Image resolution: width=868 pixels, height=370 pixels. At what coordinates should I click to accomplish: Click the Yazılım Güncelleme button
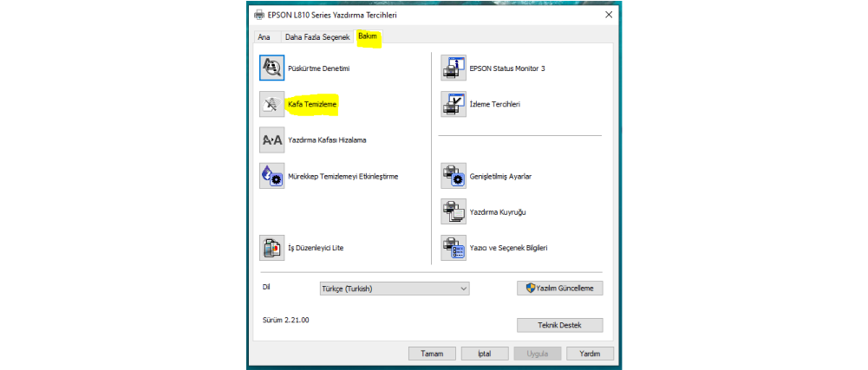559,288
